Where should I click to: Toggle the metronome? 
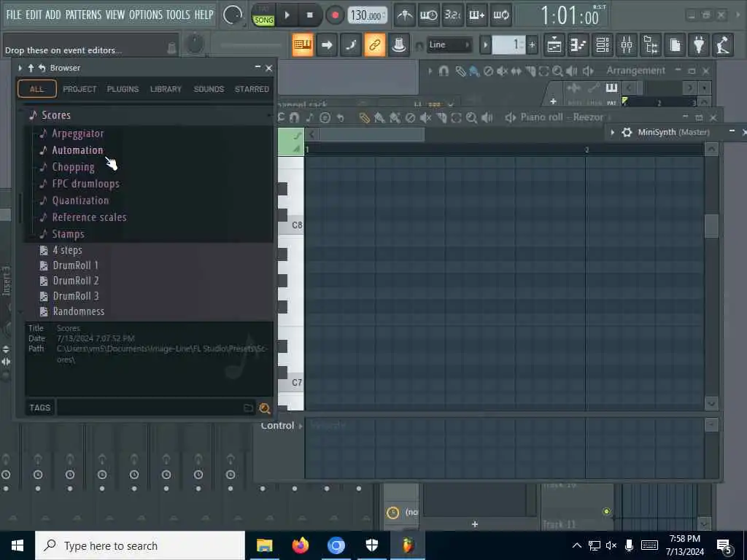tap(405, 15)
